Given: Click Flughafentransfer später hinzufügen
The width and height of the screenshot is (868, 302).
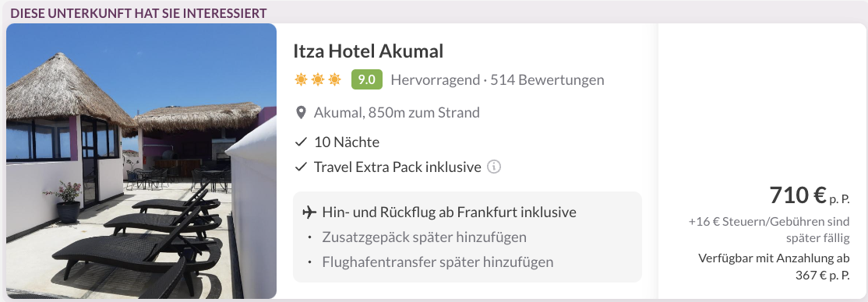Looking at the screenshot, I should pyautogui.click(x=437, y=262).
